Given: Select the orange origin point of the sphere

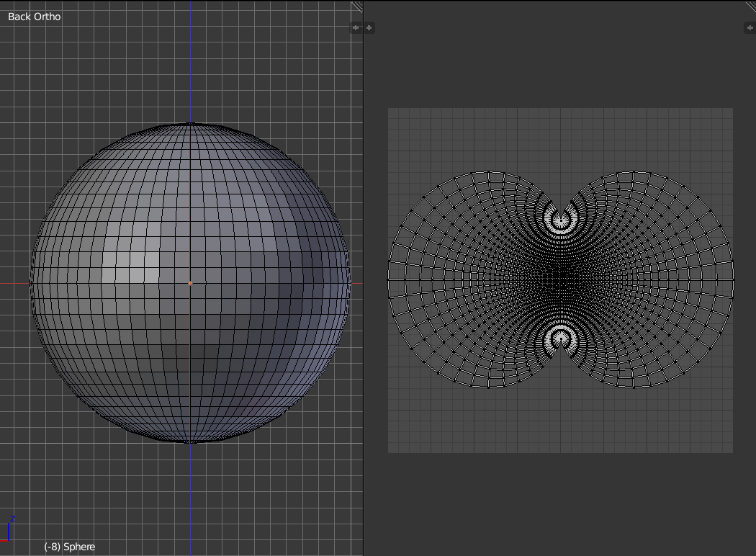Looking at the screenshot, I should pos(190,283).
